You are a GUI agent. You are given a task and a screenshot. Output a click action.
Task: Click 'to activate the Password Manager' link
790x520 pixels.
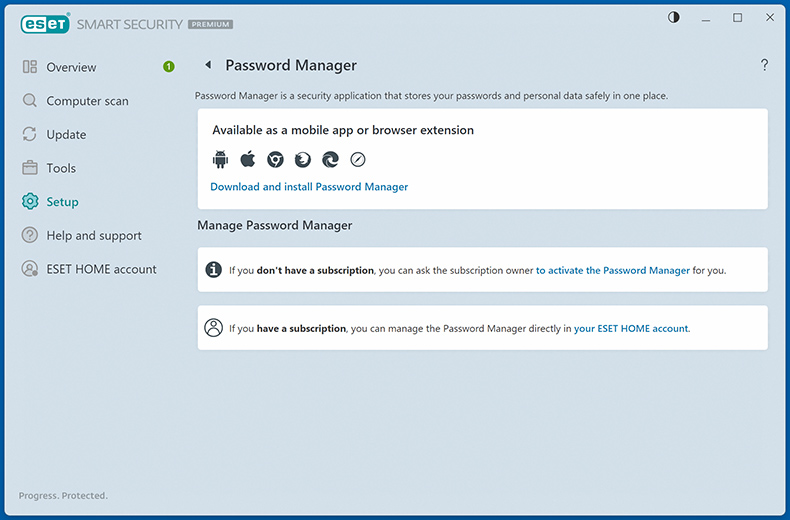tap(613, 271)
